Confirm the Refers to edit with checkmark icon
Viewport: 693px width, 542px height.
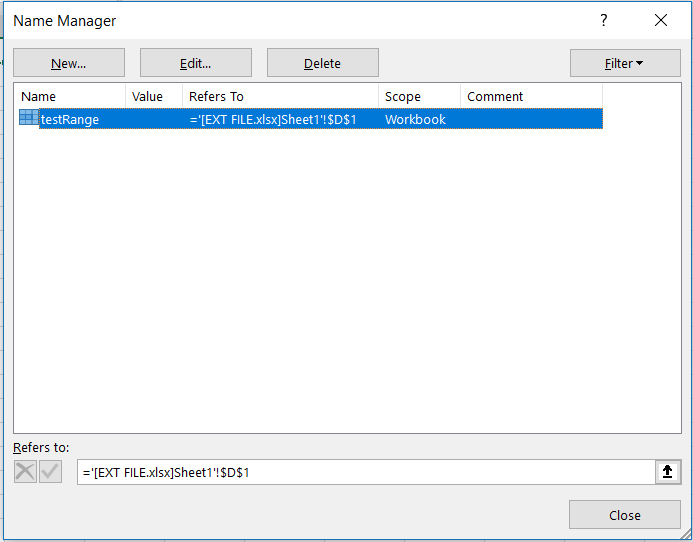tap(50, 471)
